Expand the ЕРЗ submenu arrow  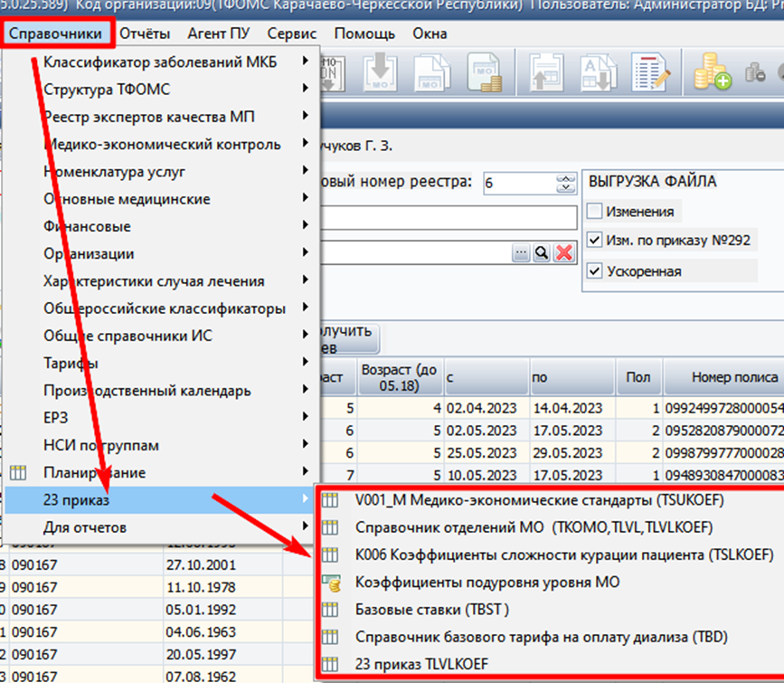pos(306,417)
